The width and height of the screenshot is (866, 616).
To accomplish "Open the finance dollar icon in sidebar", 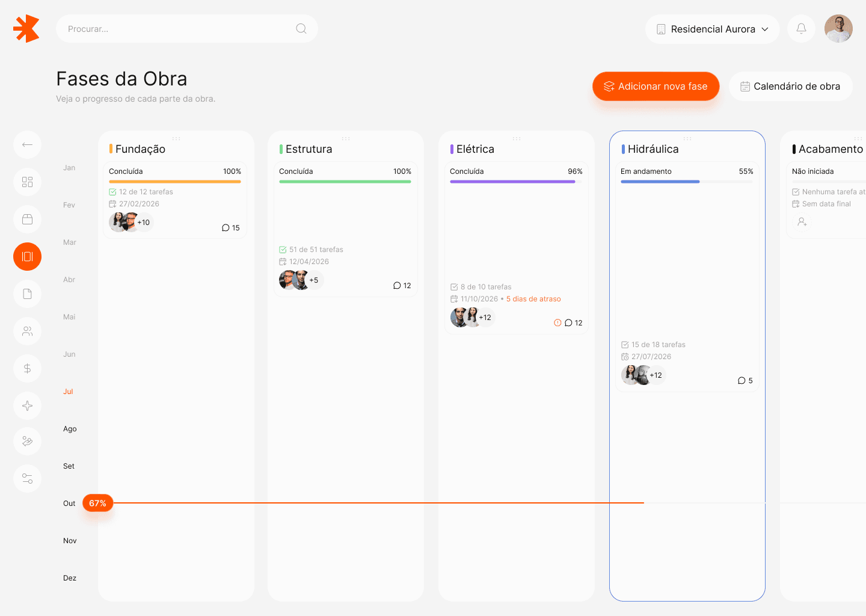I will pyautogui.click(x=27, y=368).
